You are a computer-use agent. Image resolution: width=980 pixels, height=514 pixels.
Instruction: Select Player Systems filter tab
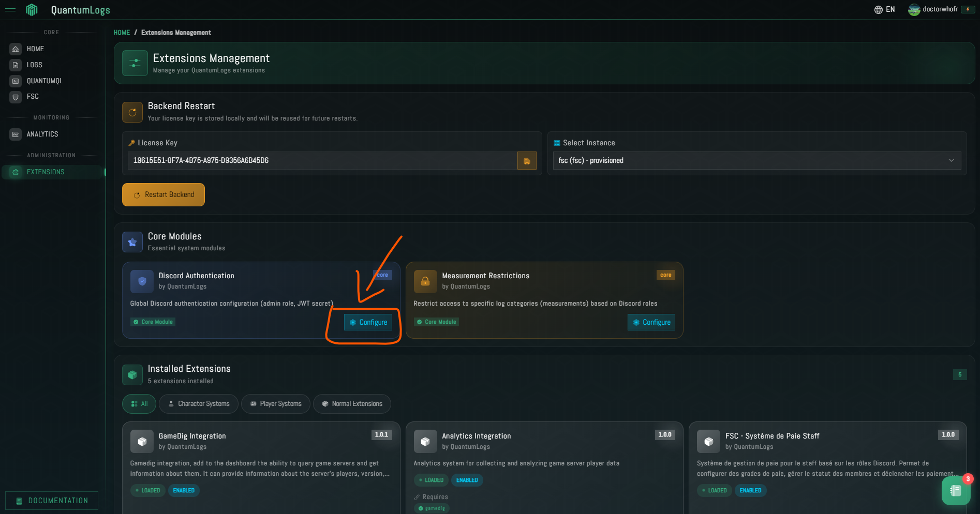click(276, 404)
